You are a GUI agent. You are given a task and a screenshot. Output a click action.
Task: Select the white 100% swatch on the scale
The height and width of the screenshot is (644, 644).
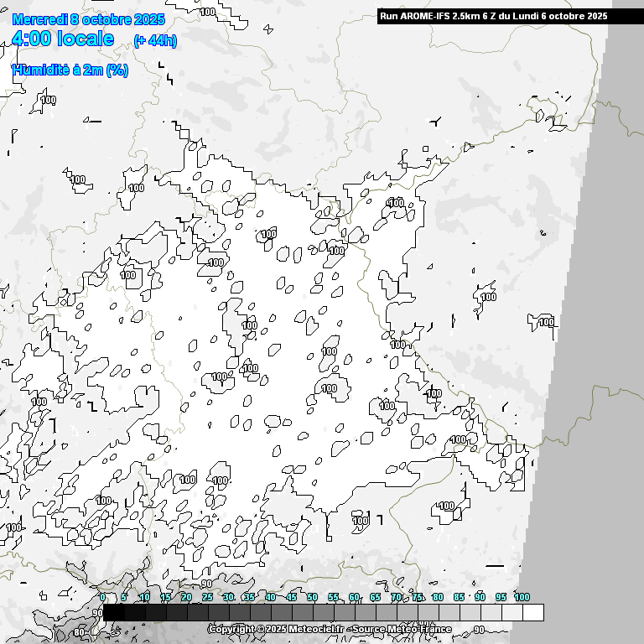point(532,613)
